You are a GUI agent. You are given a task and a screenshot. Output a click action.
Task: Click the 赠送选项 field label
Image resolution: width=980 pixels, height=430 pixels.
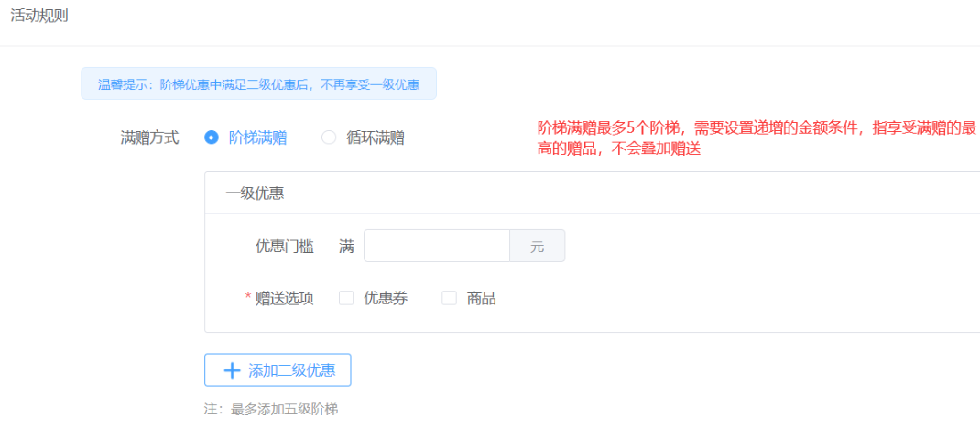pos(284,299)
